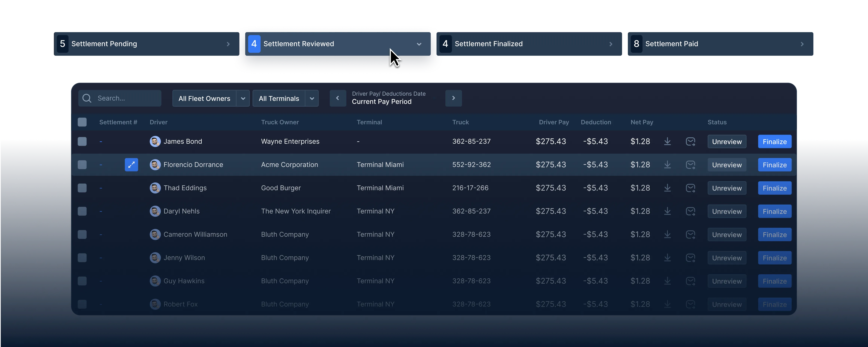
Task: Click the search magnifier icon
Action: [87, 98]
